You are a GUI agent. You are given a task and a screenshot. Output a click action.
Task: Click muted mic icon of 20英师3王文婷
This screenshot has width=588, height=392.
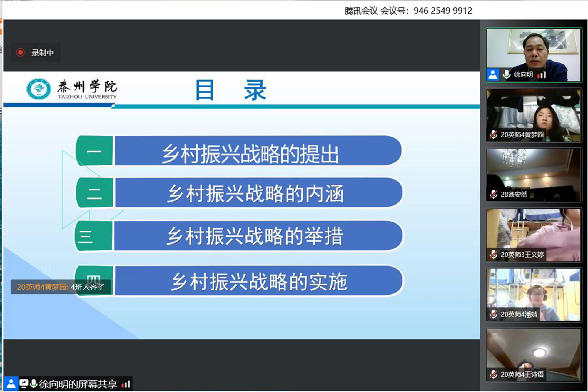pyautogui.click(x=493, y=254)
